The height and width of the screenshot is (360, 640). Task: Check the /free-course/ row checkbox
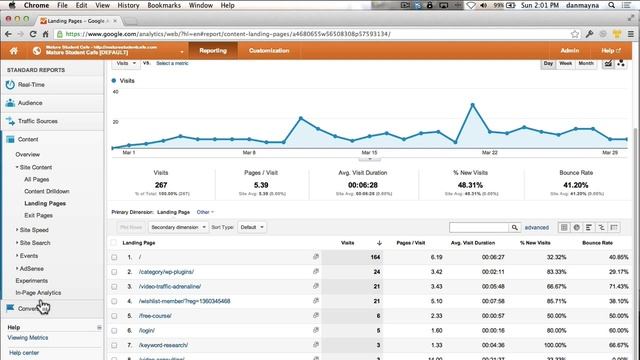point(114,316)
